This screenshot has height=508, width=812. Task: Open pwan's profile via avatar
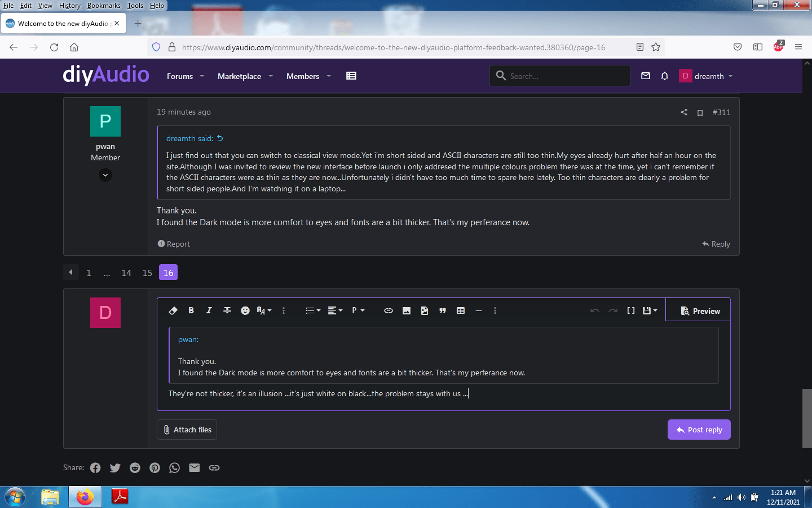point(105,121)
